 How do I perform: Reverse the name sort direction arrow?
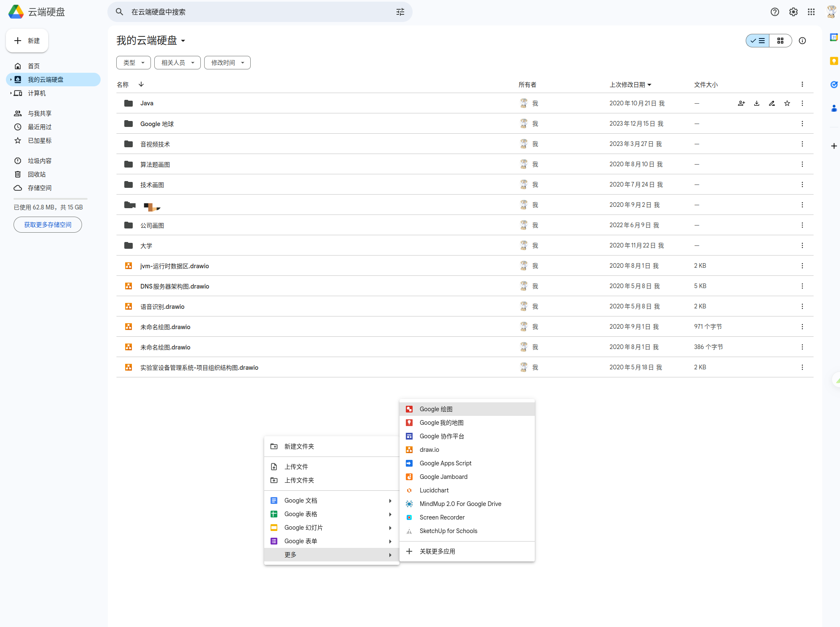coord(141,84)
